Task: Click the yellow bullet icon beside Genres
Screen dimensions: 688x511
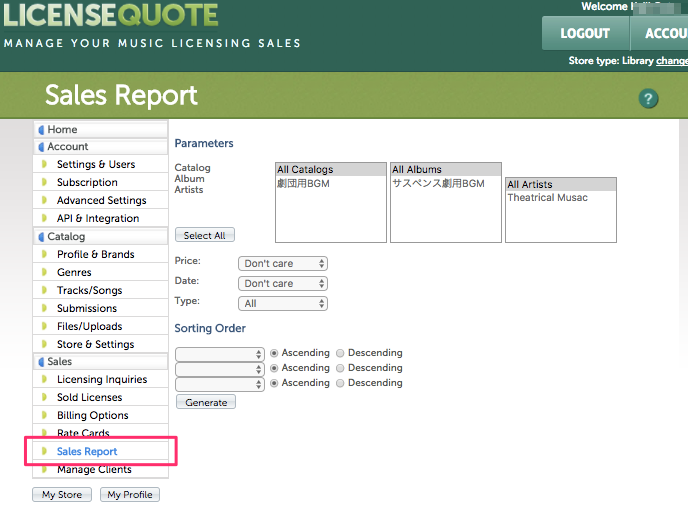Action: (x=44, y=273)
